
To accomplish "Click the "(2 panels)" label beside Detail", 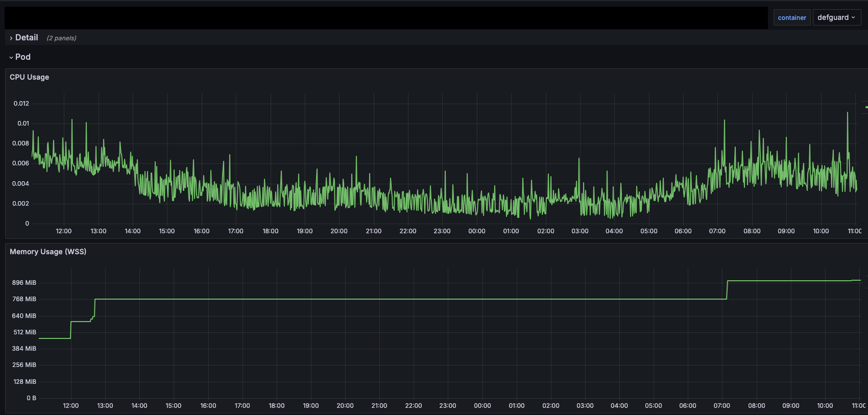I will pos(61,38).
